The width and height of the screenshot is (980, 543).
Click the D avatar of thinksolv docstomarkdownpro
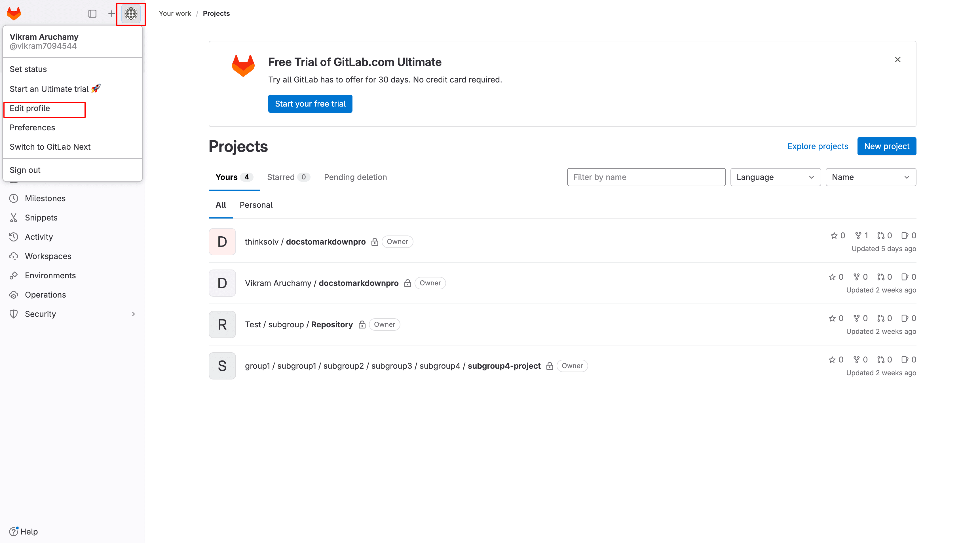pyautogui.click(x=222, y=242)
